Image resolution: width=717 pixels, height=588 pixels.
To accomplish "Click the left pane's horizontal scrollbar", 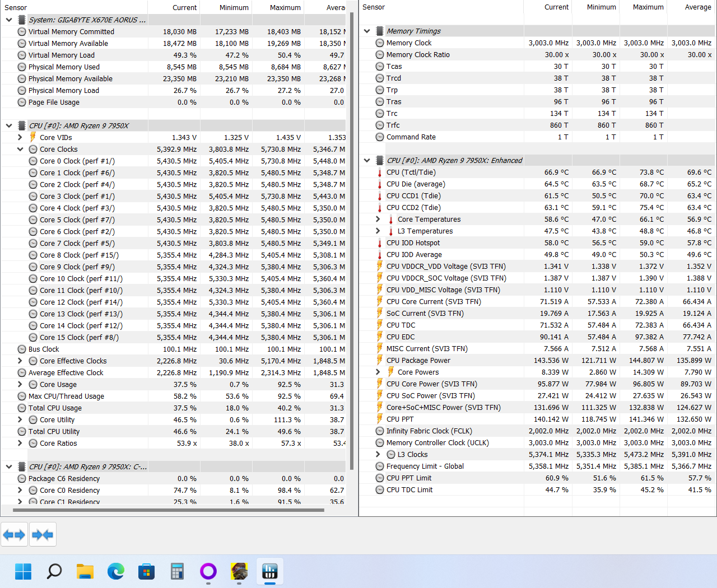I will (168, 510).
